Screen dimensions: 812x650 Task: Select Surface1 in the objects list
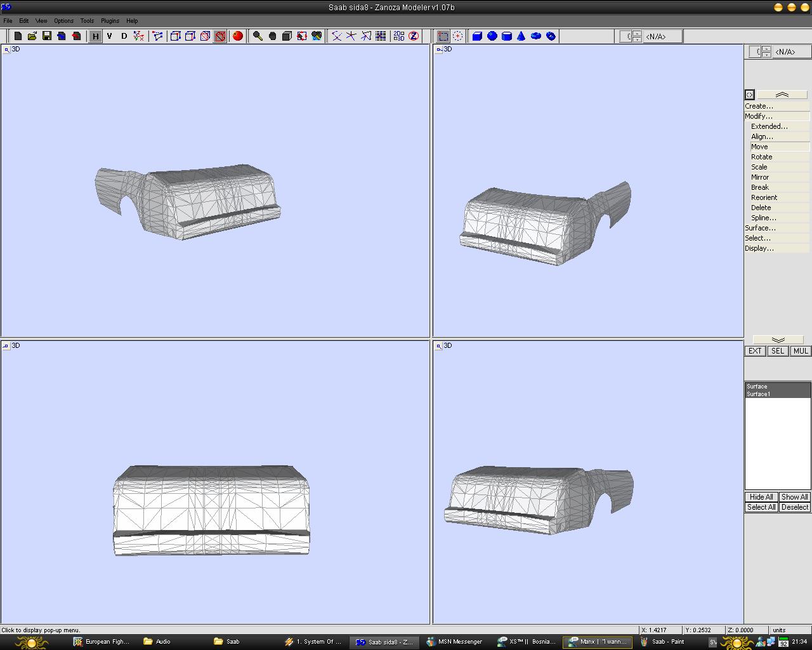(759, 394)
